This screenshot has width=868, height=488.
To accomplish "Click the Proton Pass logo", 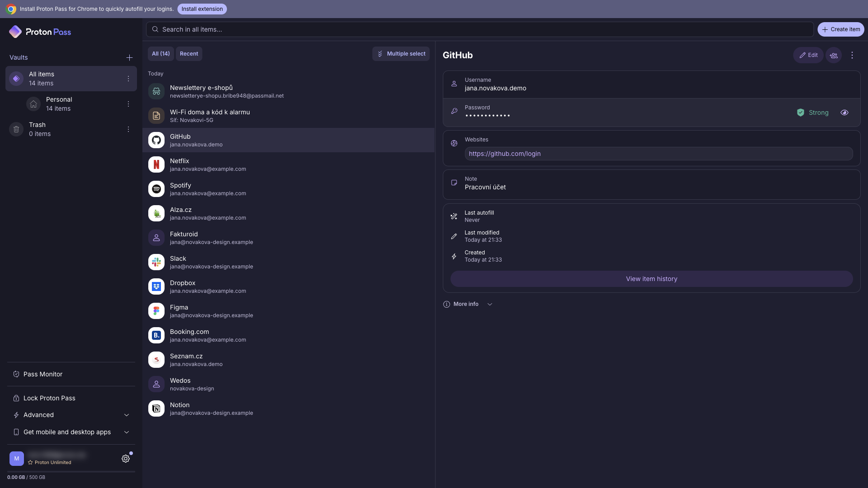I will (40, 32).
